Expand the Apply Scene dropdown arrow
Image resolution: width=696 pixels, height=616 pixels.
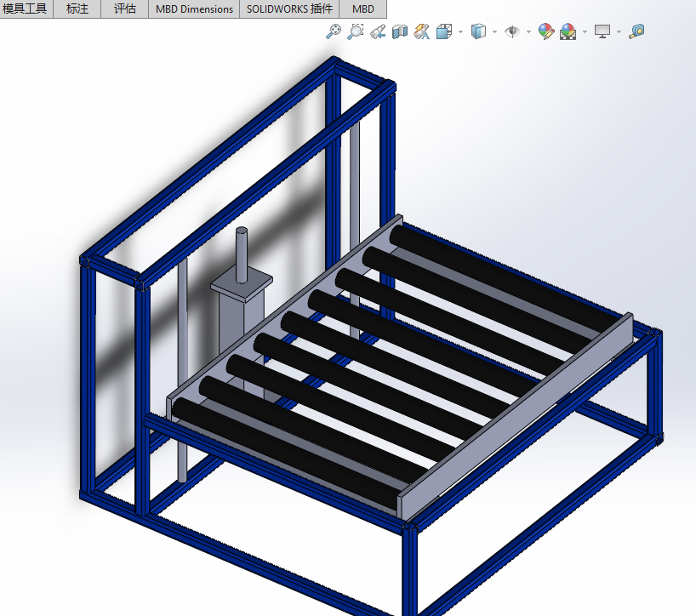click(585, 32)
